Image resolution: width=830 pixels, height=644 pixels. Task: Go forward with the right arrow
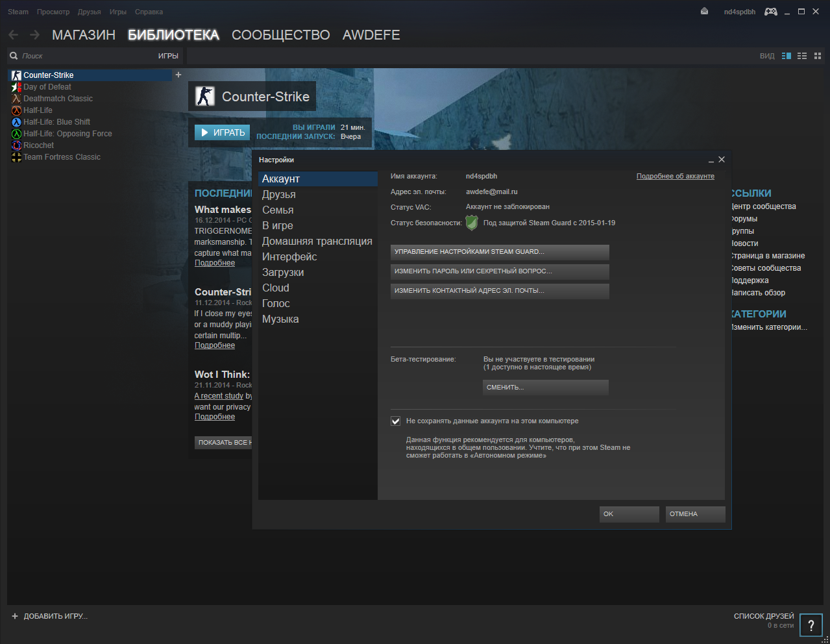[34, 35]
